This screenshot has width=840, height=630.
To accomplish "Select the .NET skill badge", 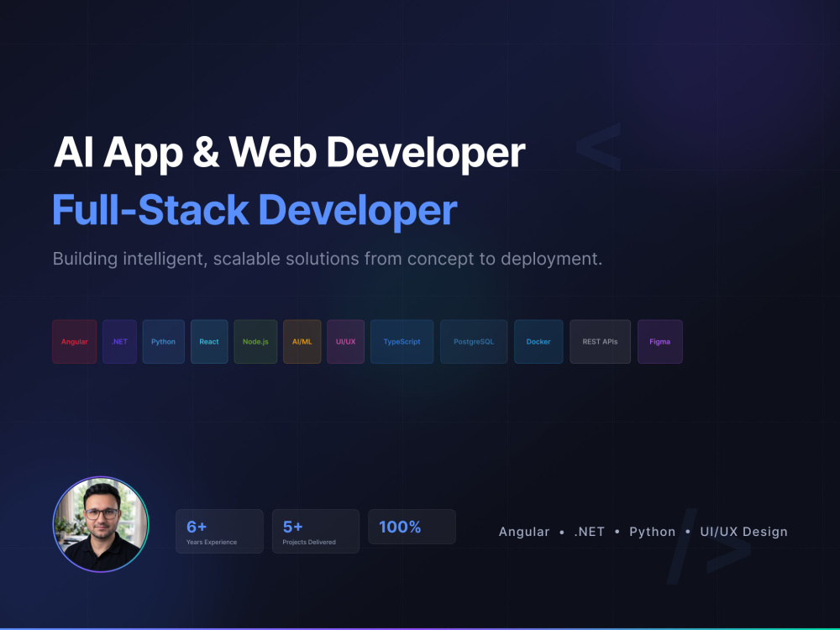I will (119, 342).
